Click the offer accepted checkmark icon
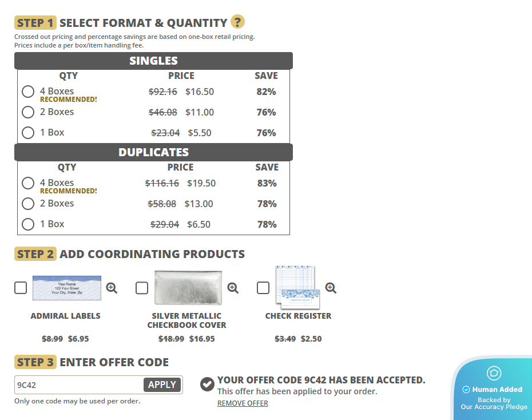 tap(208, 384)
